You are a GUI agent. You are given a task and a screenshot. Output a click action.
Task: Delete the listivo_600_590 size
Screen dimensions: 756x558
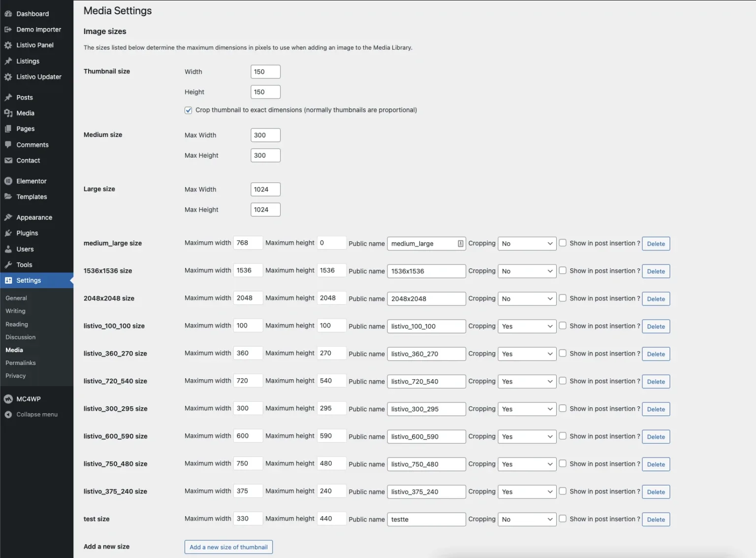coord(656,437)
